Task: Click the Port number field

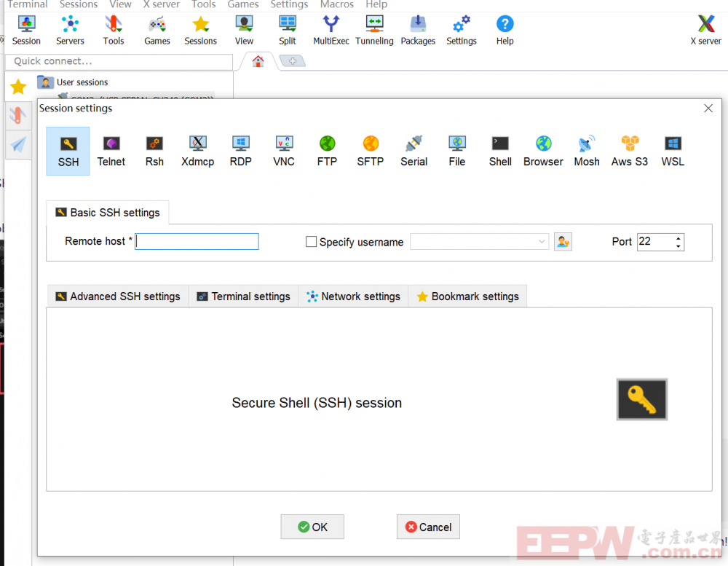Action: click(656, 242)
